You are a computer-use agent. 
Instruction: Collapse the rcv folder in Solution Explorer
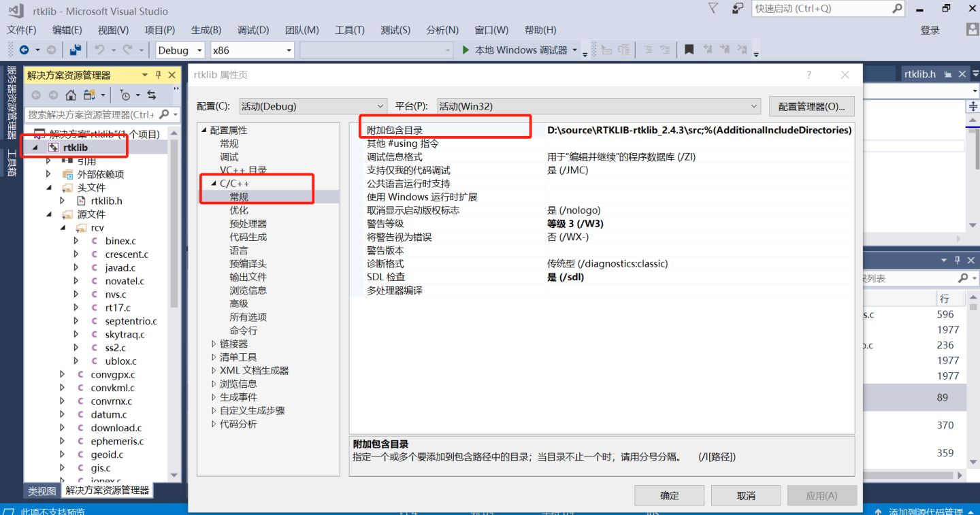tap(63, 228)
